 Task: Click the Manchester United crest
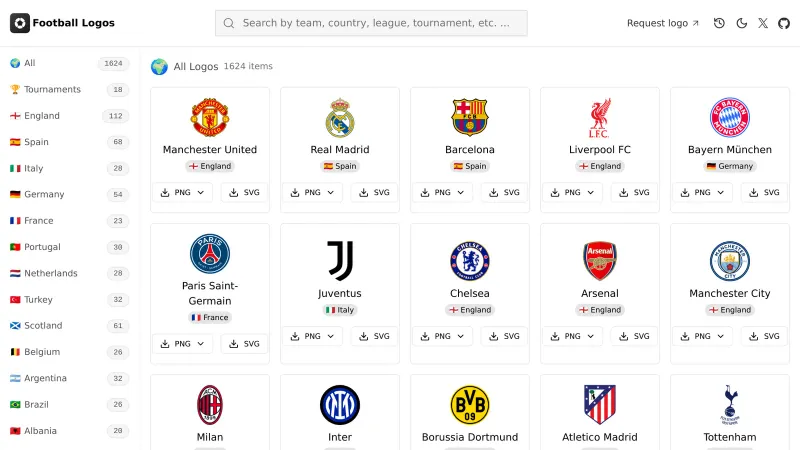210,117
